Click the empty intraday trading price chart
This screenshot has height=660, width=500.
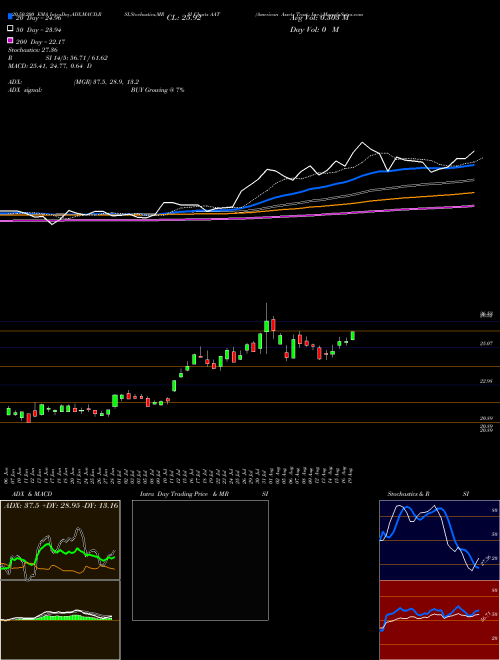click(x=200, y=560)
